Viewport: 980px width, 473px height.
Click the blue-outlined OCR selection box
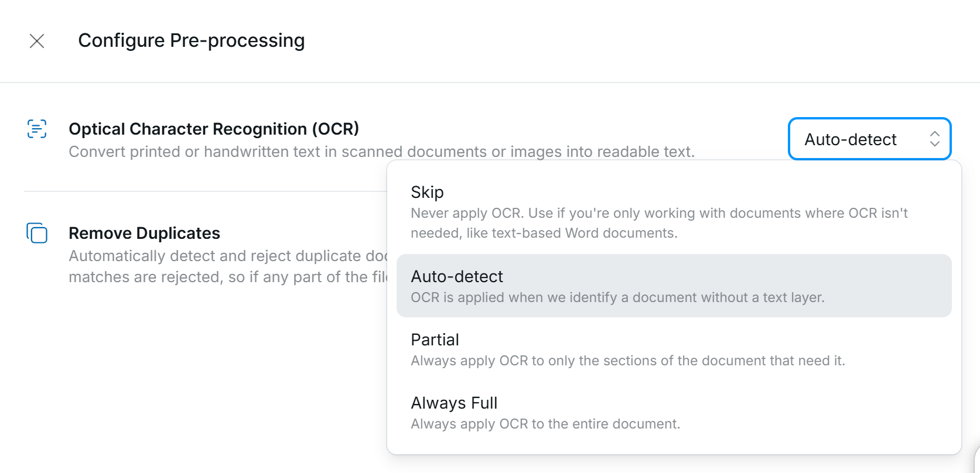click(x=869, y=139)
